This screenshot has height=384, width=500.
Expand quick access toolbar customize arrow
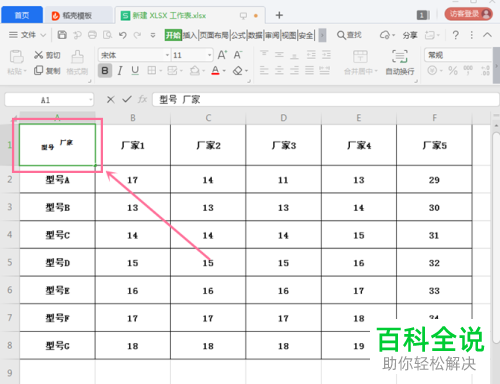coord(153,35)
